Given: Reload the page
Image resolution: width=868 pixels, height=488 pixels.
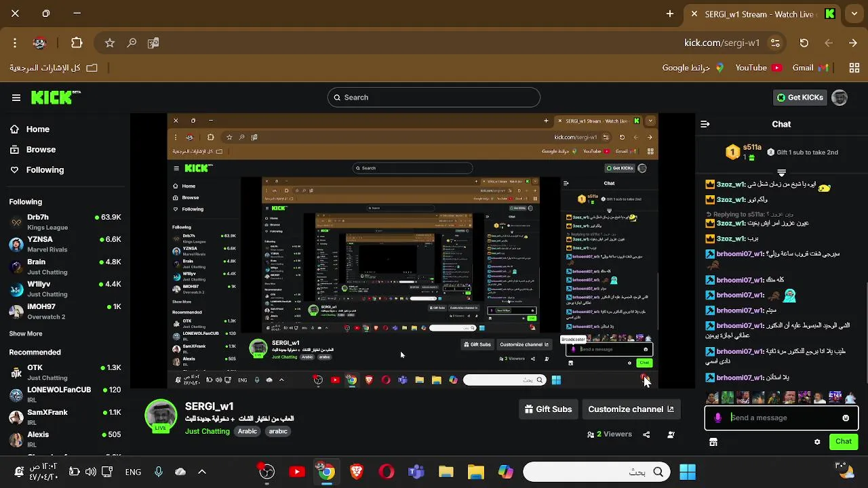Looking at the screenshot, I should 804,43.
